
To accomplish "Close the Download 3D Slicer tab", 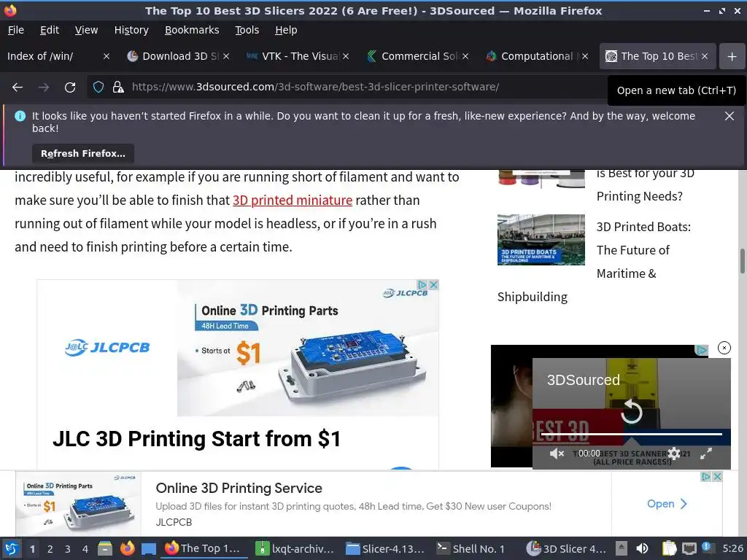I will [x=226, y=57].
